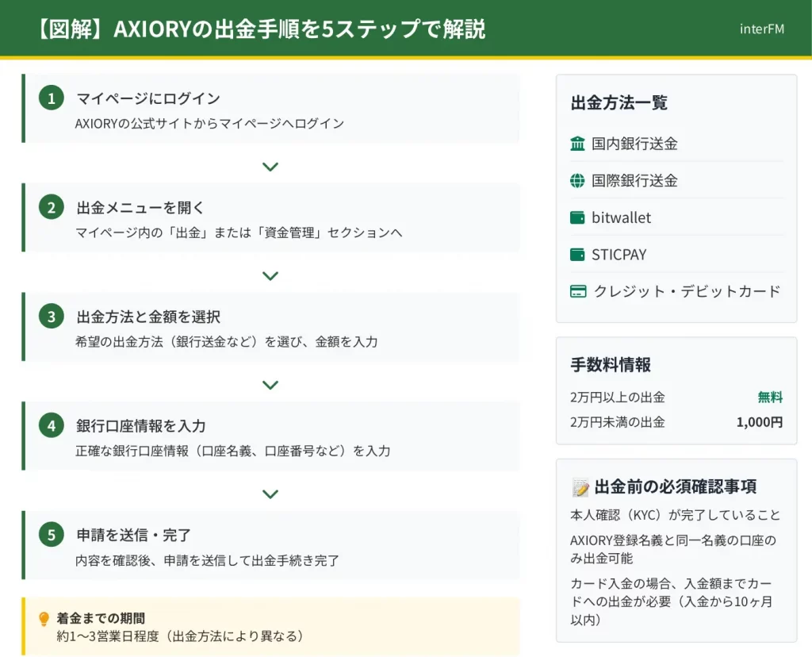
Task: Click the bank icon beside 国内銀行送金
Action: click(577, 144)
